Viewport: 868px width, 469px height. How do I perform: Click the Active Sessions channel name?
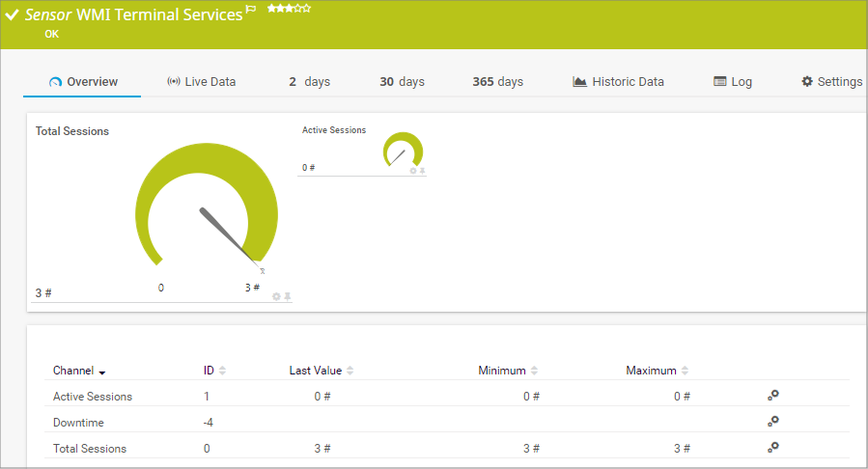[x=93, y=397]
